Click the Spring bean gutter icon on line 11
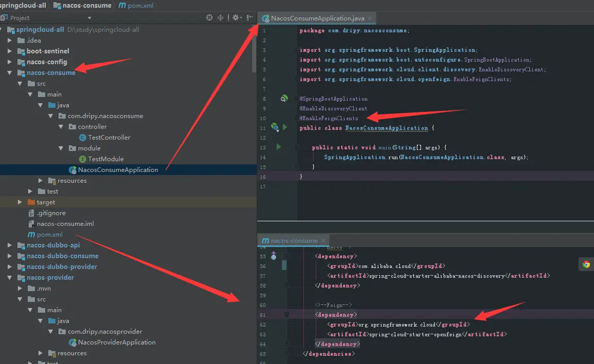This screenshot has width=594, height=364. coord(275,127)
